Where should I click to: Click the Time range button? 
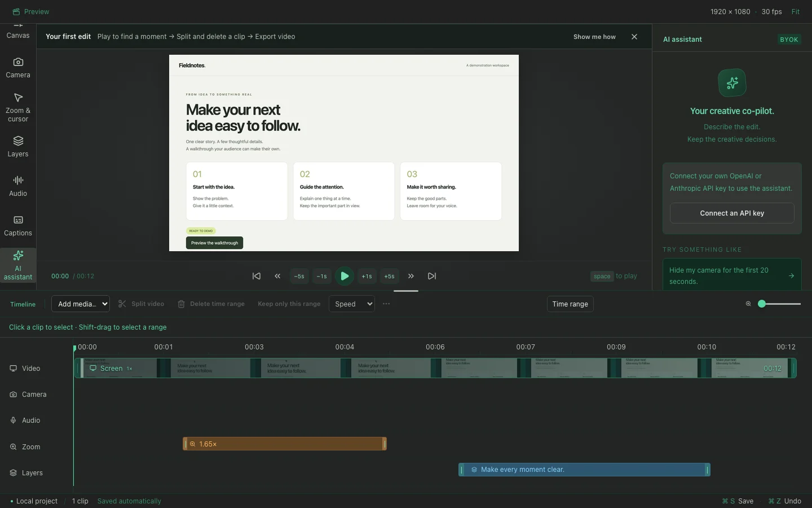click(570, 304)
